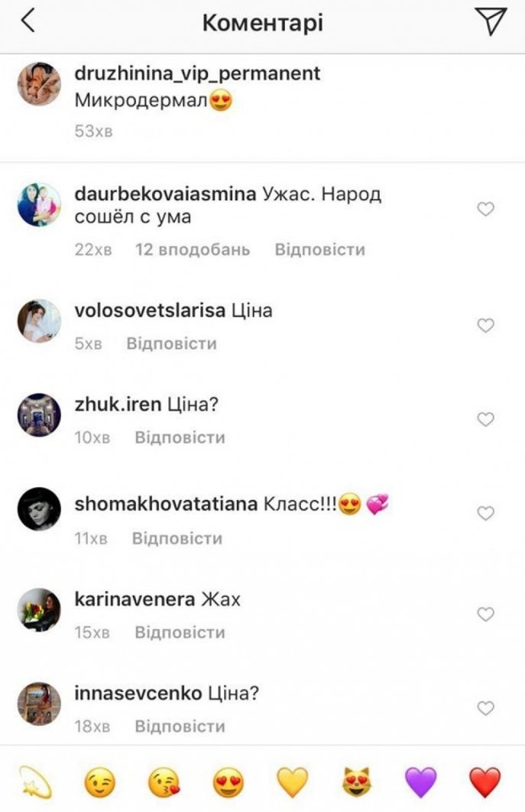This screenshot has width=525, height=812.
Task: Insert the shooting star emoji
Action: [36, 781]
